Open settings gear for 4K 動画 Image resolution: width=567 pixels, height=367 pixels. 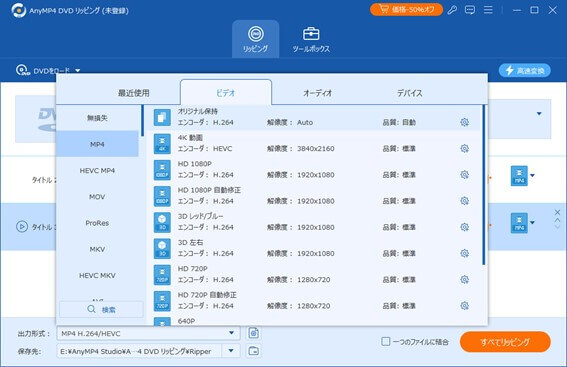(x=465, y=148)
